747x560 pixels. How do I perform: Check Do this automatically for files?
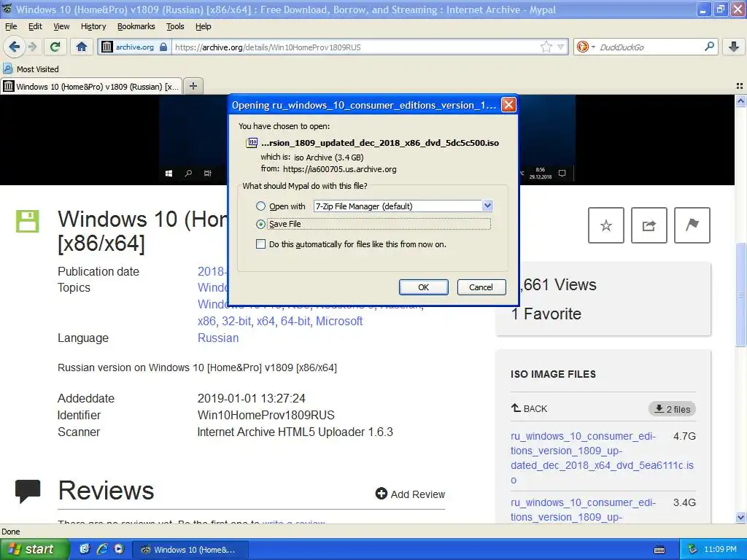coord(260,244)
